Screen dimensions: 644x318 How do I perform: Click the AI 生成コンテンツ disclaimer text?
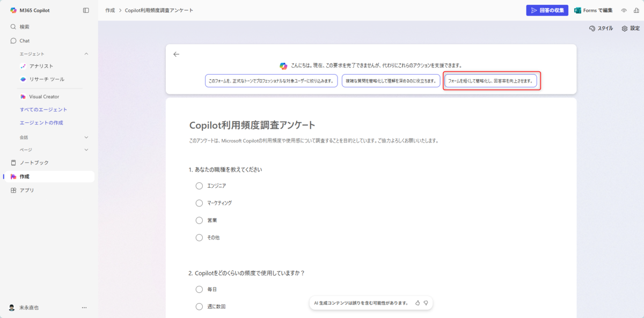tap(361, 303)
